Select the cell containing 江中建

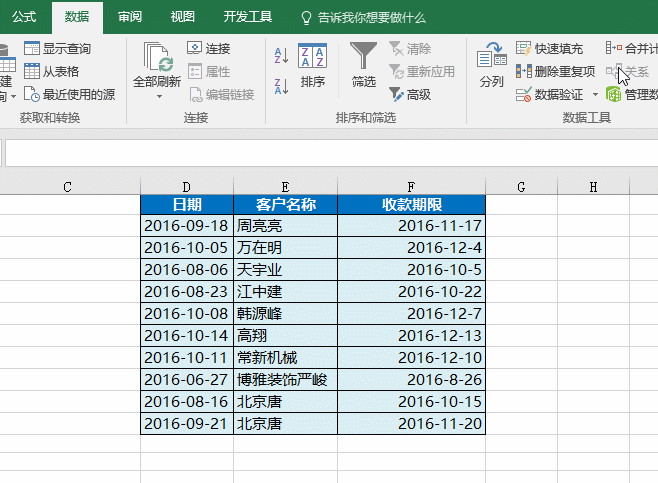tap(285, 292)
